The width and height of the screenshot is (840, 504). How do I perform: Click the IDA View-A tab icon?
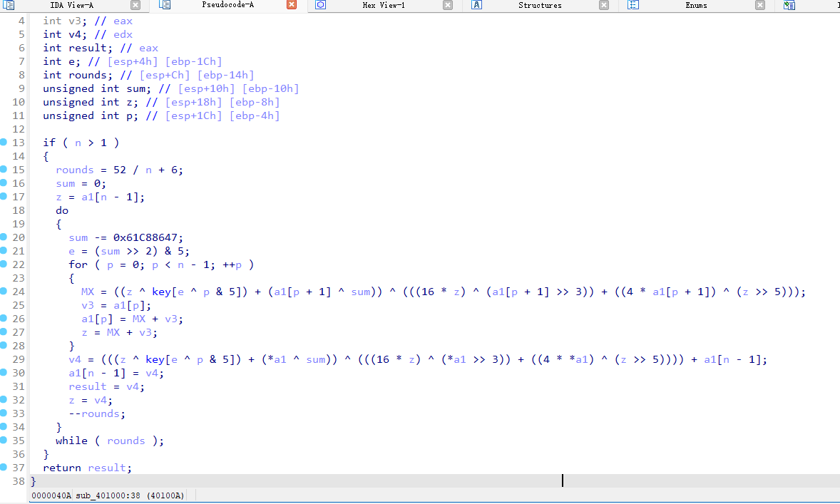[x=9, y=5]
